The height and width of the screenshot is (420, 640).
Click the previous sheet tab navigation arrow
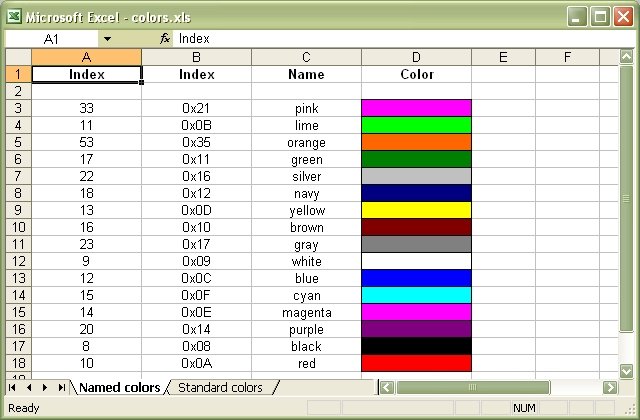29,387
